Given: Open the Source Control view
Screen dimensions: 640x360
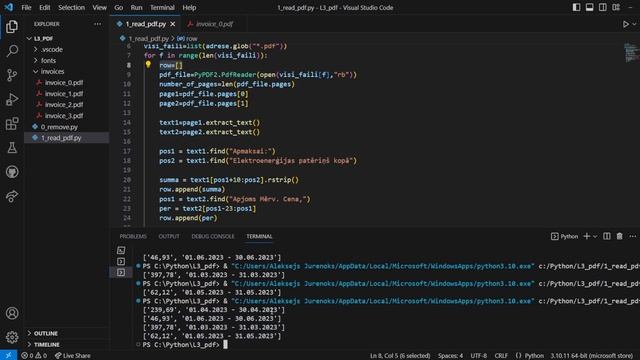Looking at the screenshot, I should click(x=12, y=75).
